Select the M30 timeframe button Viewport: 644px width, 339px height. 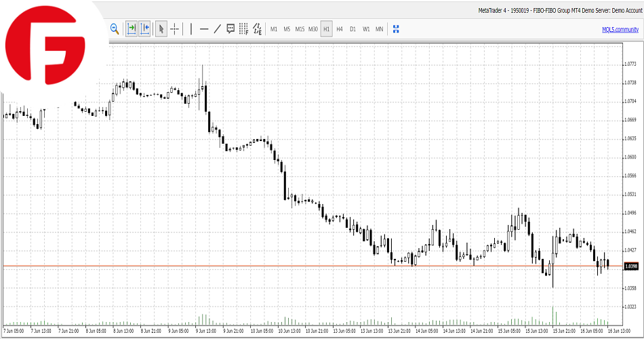[313, 29]
